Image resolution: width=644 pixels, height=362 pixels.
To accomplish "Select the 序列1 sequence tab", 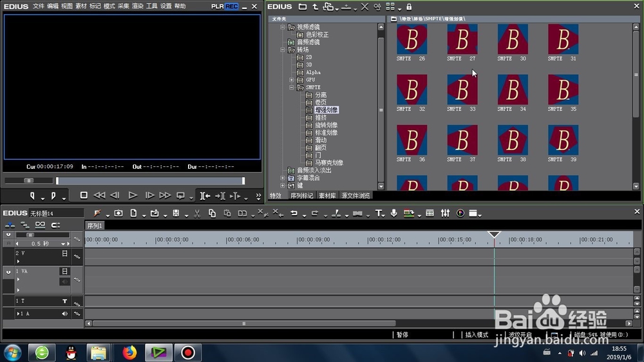I will [95, 225].
